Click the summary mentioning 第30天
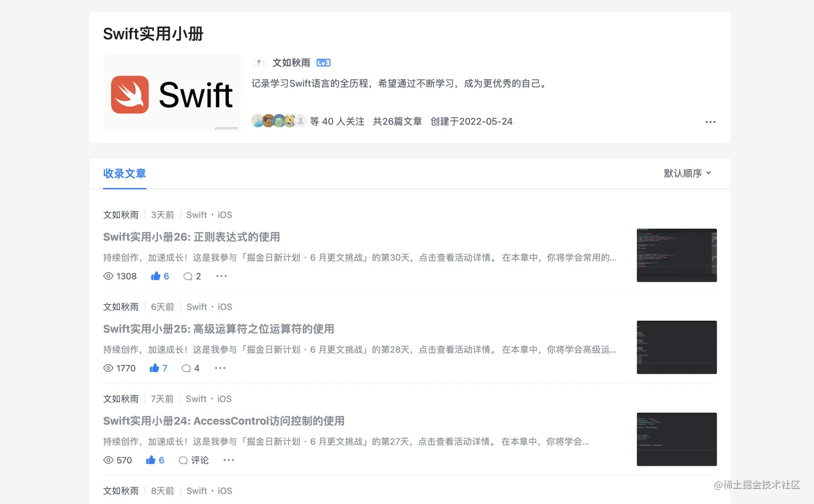The width and height of the screenshot is (814, 504). pyautogui.click(x=360, y=258)
